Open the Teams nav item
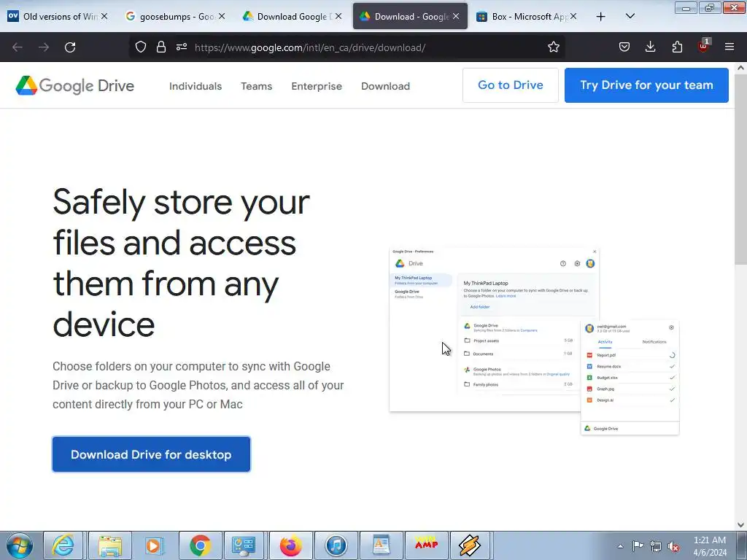 point(256,86)
